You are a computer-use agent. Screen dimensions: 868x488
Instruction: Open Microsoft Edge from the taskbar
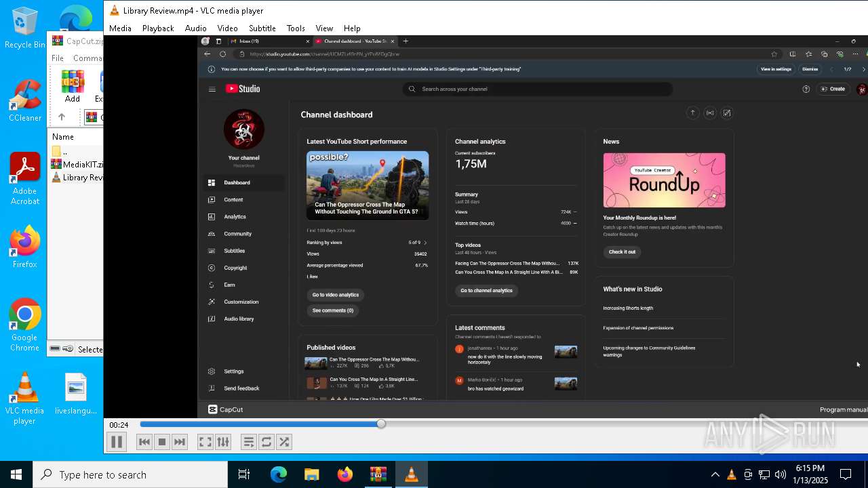click(279, 474)
